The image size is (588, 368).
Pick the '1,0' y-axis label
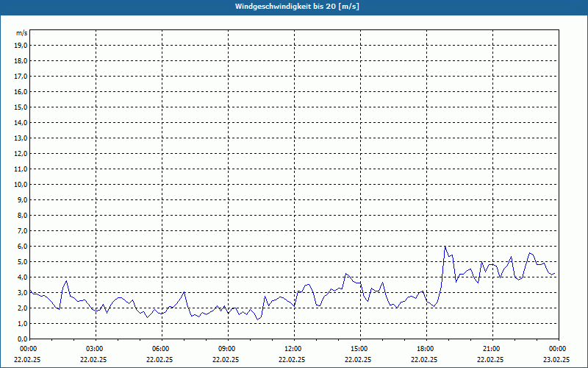click(x=22, y=323)
